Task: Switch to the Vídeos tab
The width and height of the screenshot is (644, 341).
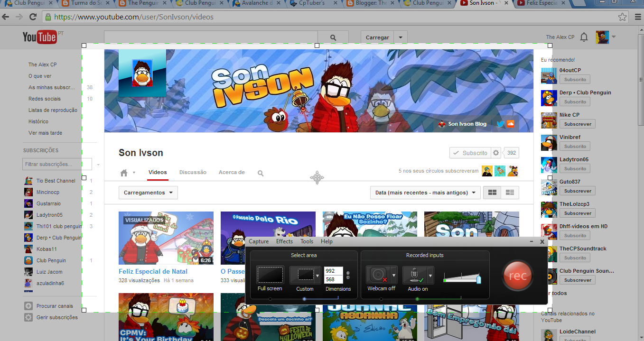Action: pos(158,172)
